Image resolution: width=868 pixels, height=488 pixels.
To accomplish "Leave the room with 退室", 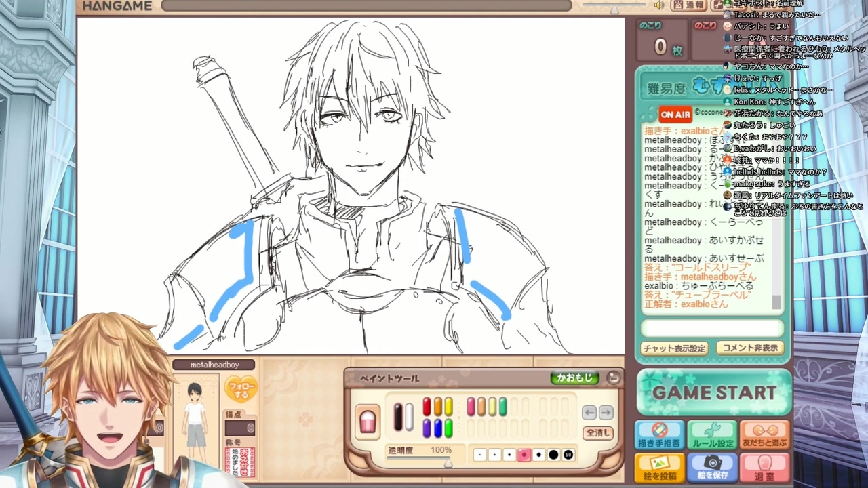I will tap(765, 468).
